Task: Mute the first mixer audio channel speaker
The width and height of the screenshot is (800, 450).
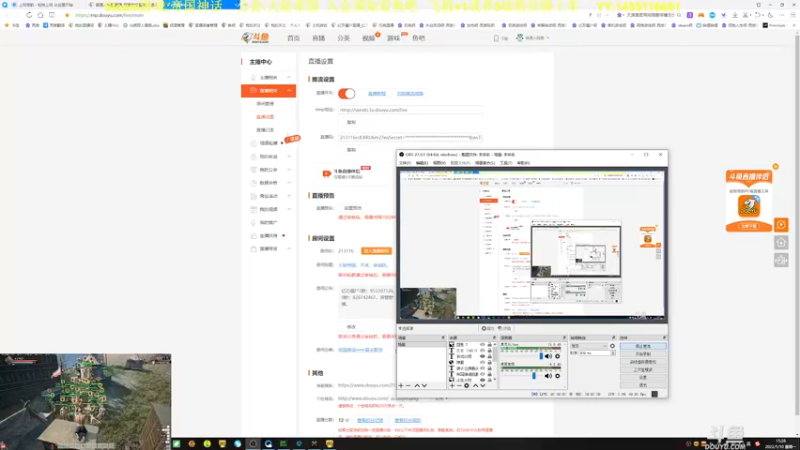Action: point(548,356)
